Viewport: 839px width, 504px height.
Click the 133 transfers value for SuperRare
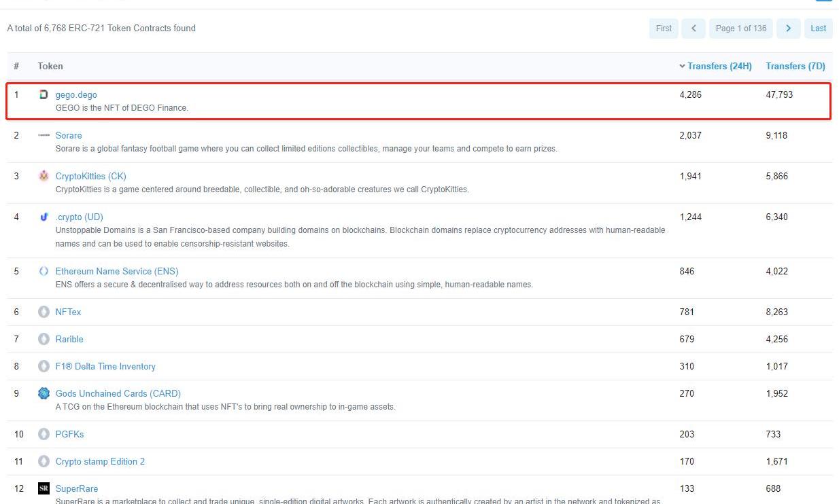click(687, 488)
